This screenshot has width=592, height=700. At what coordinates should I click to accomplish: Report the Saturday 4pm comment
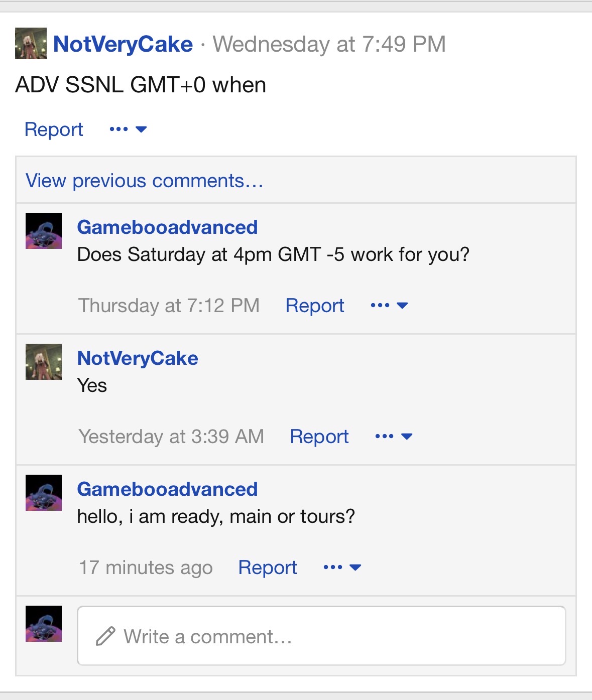[x=314, y=306]
